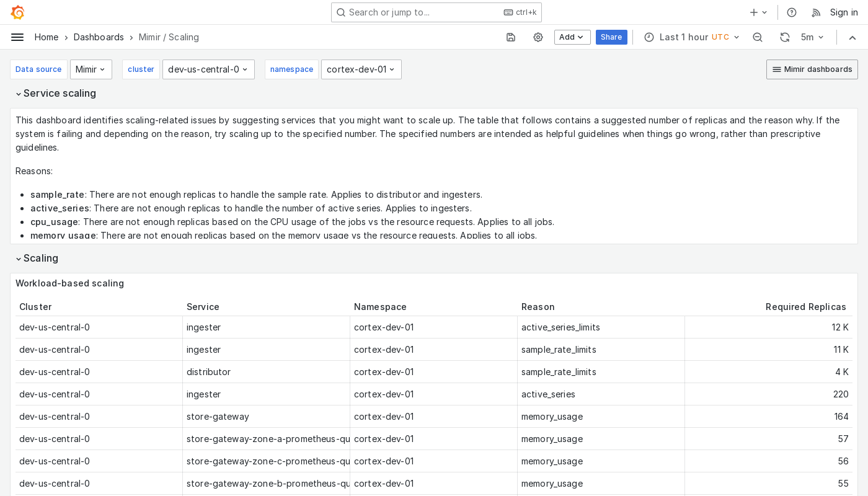Screen dimensions: 868x496
Task: Click the plus new item icon
Action: click(758, 12)
